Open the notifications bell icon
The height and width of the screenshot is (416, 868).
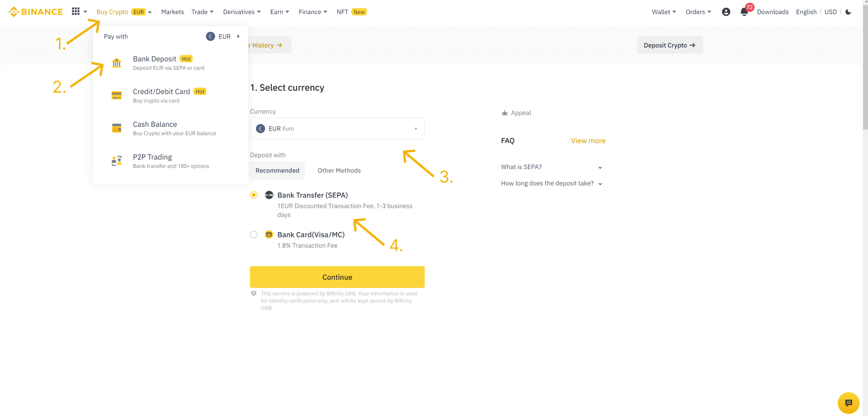point(744,12)
